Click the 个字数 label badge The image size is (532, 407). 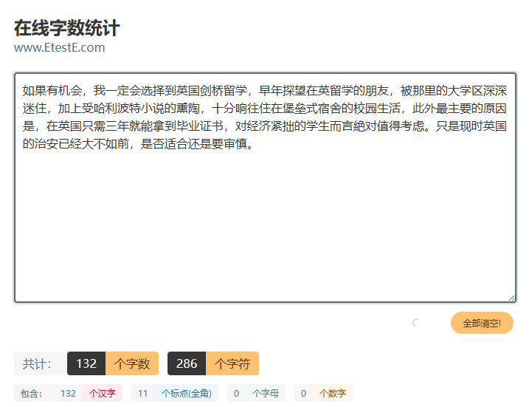[x=132, y=363]
